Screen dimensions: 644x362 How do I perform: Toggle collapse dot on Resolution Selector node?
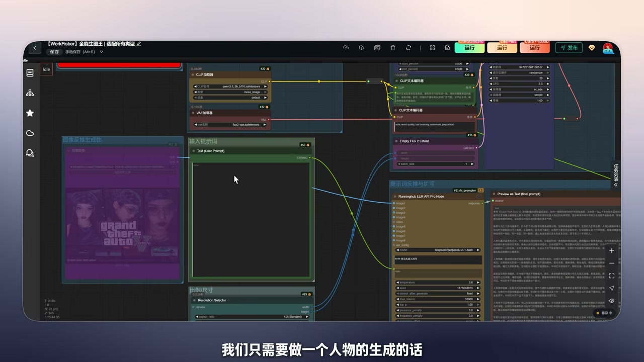coord(194,300)
